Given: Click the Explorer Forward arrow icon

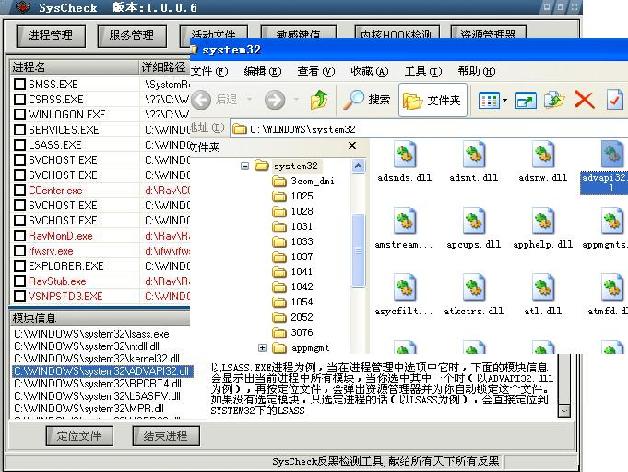Looking at the screenshot, I should 275,100.
